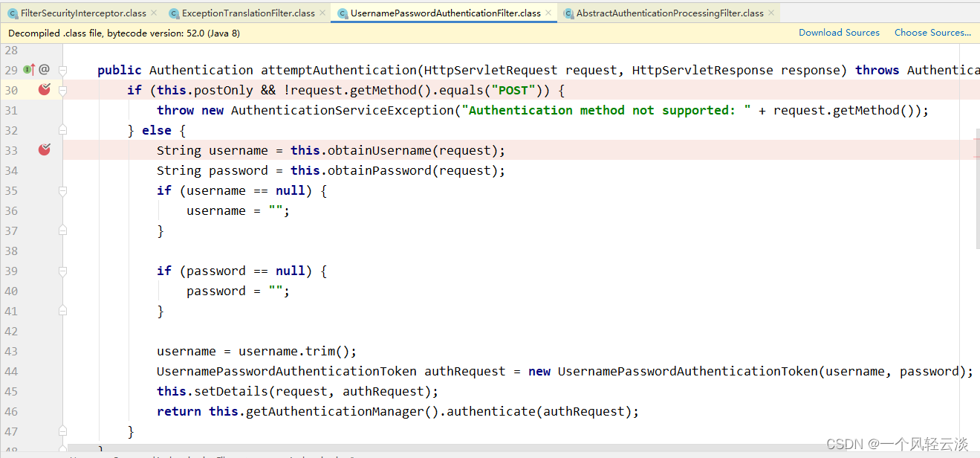
Task: Collapse the else block fold on line 32
Action: pos(63,130)
